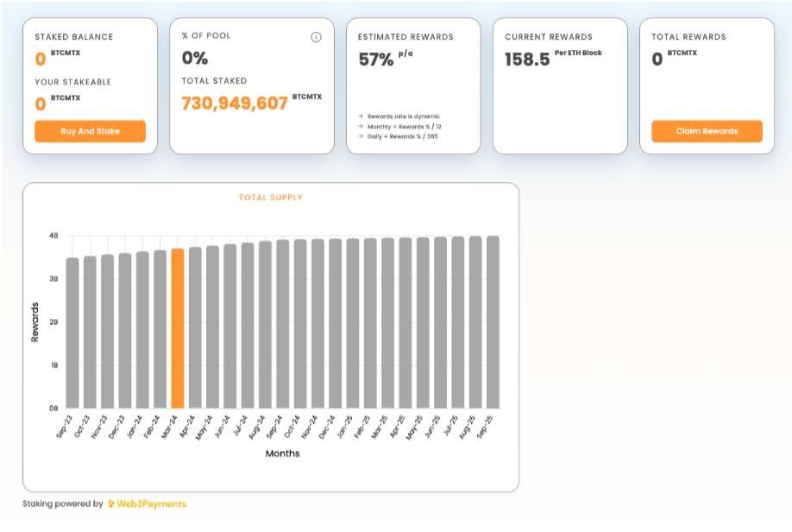Click the Staked Balance zero value
792x532 pixels.
coord(41,59)
